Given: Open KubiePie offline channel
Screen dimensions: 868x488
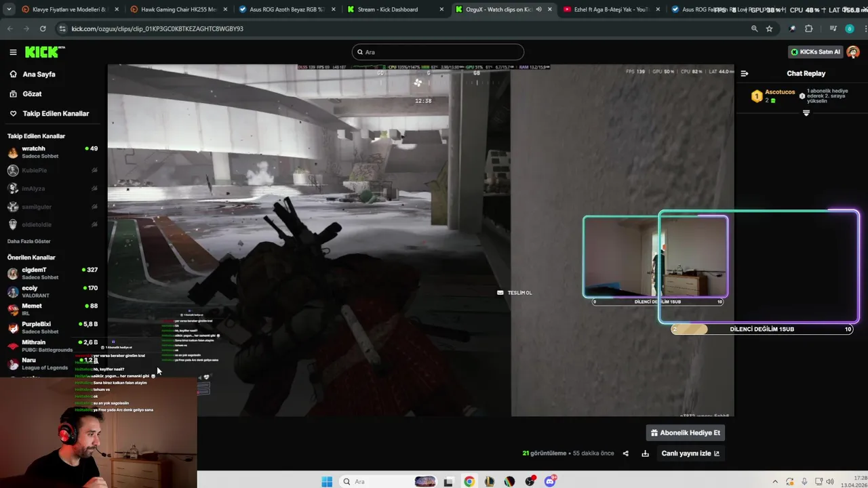Looking at the screenshot, I should click(53, 170).
